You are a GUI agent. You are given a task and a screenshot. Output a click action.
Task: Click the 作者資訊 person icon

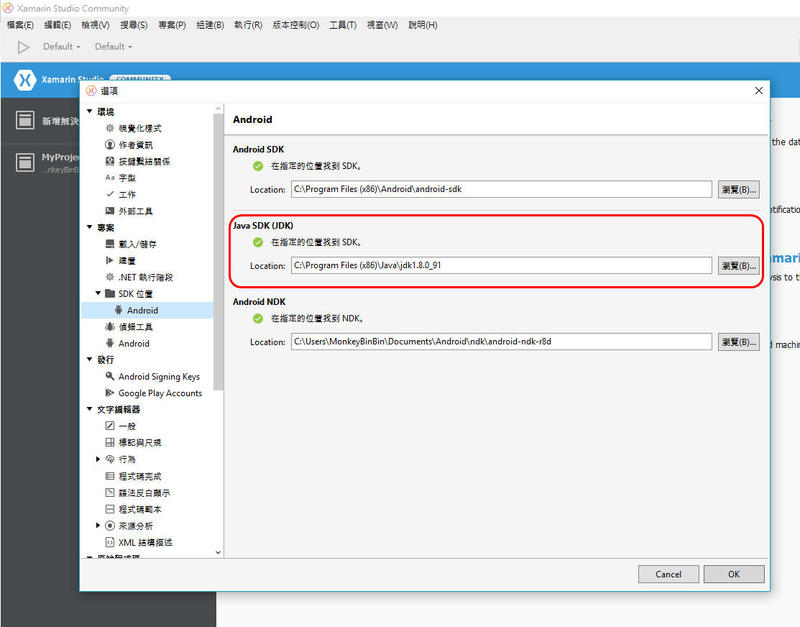[x=109, y=145]
